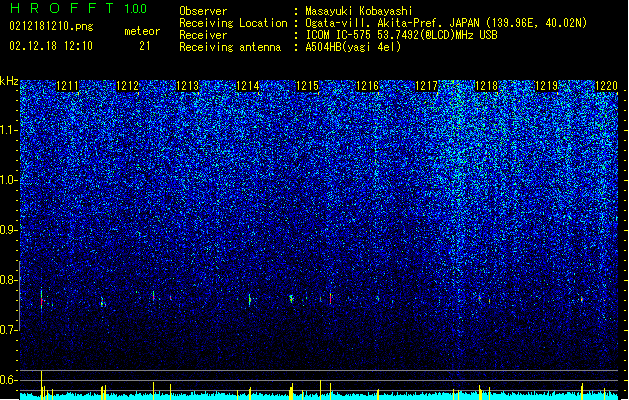Select the filename 0212181210.png
Viewport: 629px width, 400px height.
coord(51,26)
